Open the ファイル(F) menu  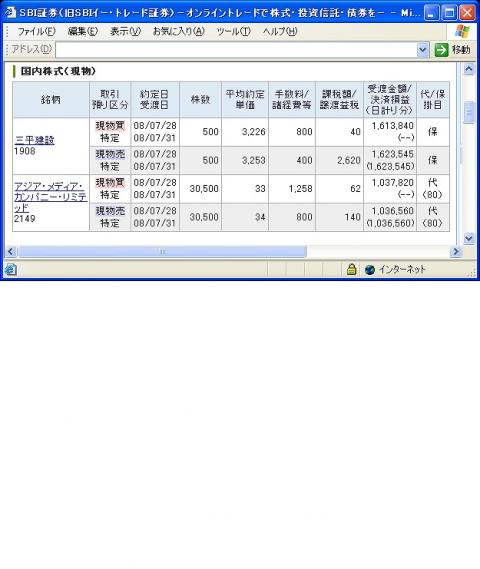36,32
